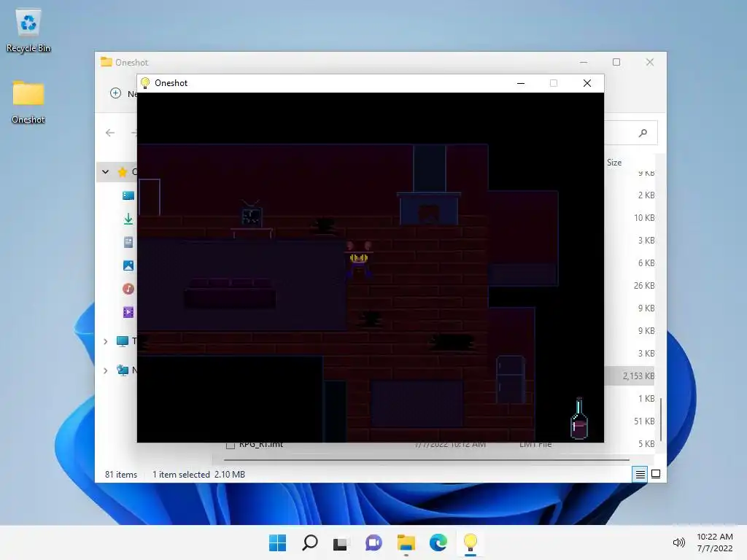Select the Oneshot folder on the desktop
747x560 pixels.
pos(28,102)
